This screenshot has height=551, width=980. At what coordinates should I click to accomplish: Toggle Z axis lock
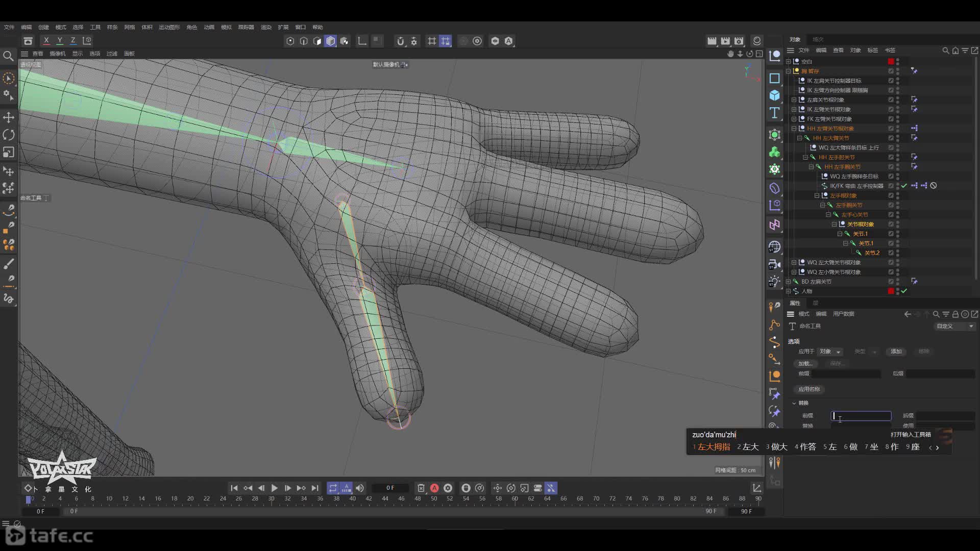coord(73,40)
